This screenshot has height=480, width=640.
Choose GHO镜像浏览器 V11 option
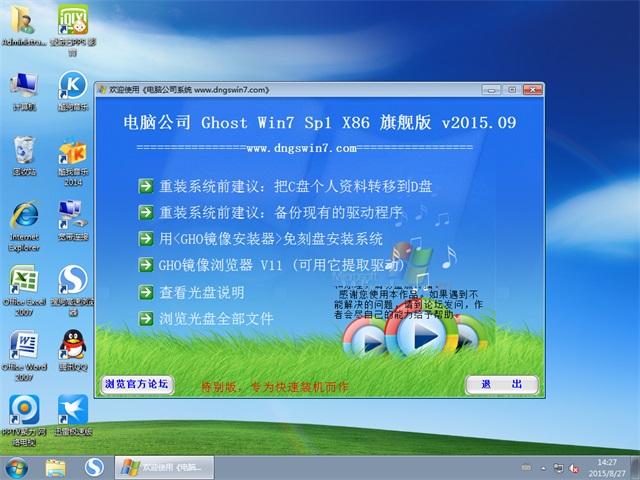[x=281, y=265]
